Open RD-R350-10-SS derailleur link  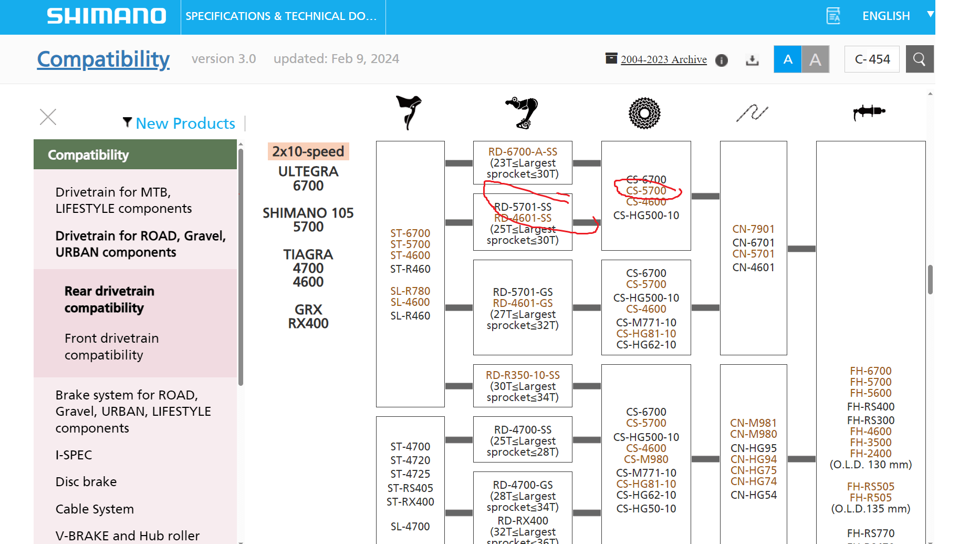click(523, 375)
